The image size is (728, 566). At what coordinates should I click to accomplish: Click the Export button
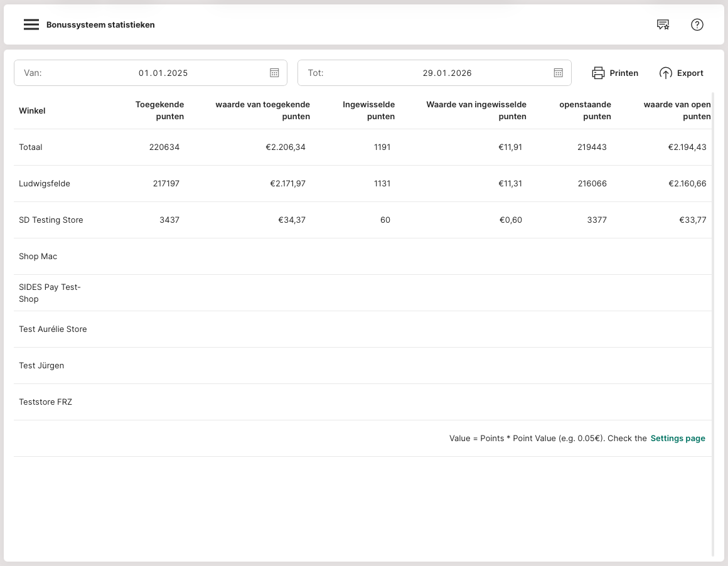pyautogui.click(x=682, y=73)
